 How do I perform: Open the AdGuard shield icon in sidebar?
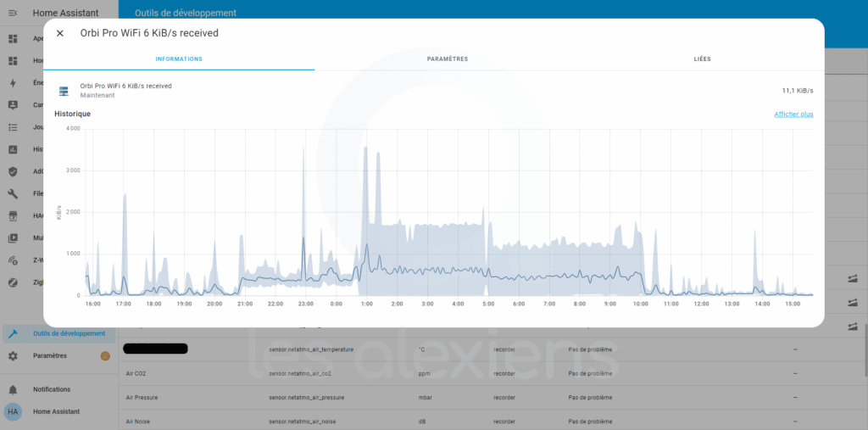tap(14, 171)
